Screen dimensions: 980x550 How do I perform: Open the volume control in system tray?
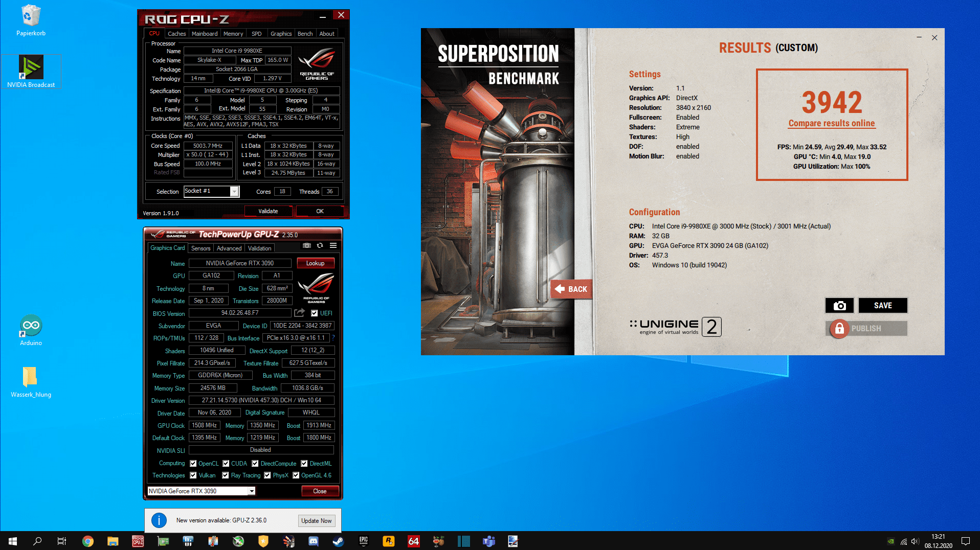coord(915,541)
